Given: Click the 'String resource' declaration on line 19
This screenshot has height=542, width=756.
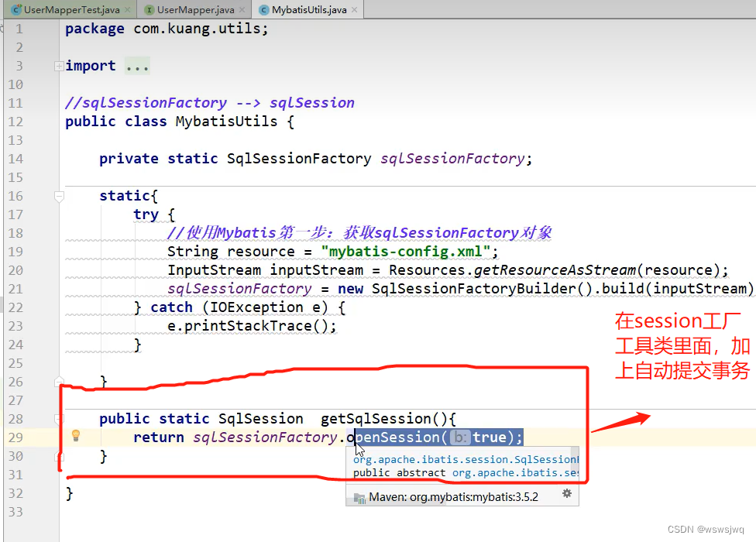Looking at the screenshot, I should [x=231, y=252].
